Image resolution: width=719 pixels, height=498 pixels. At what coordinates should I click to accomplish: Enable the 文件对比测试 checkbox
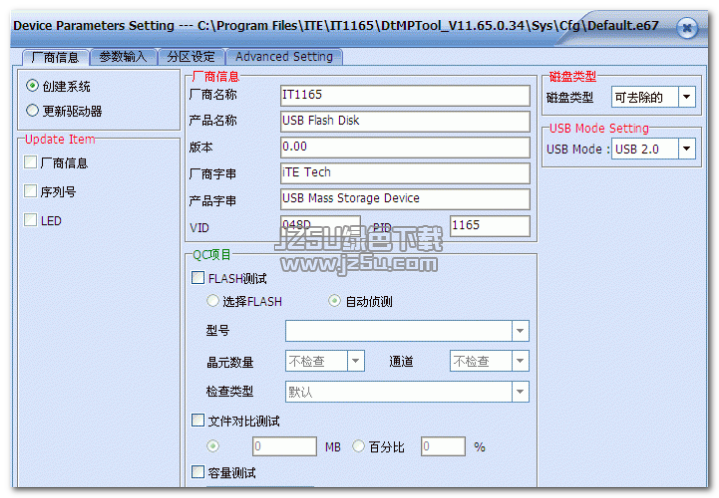point(198,421)
